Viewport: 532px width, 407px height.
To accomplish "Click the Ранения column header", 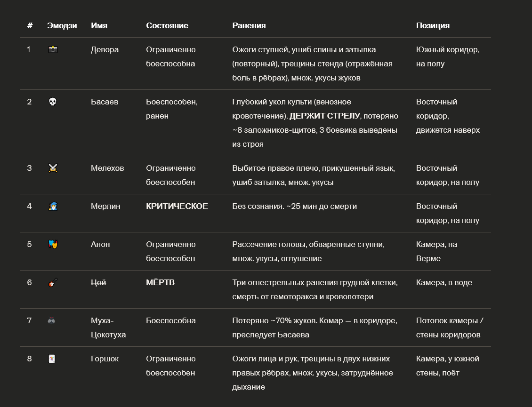I will point(249,25).
